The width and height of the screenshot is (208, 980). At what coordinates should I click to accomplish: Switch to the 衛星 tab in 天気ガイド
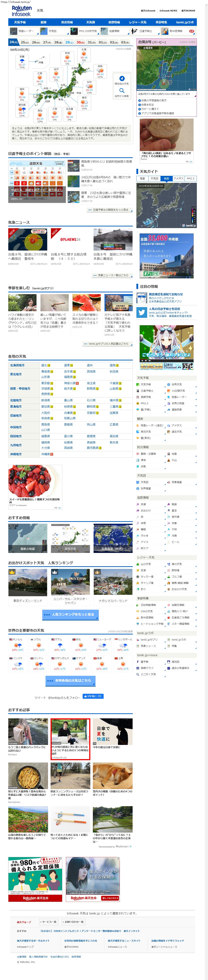click(143, 179)
